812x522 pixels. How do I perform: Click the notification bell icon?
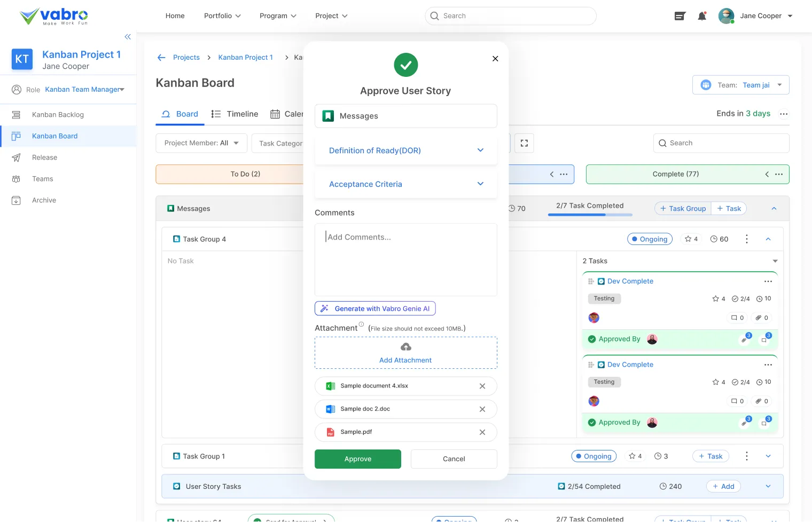click(702, 16)
